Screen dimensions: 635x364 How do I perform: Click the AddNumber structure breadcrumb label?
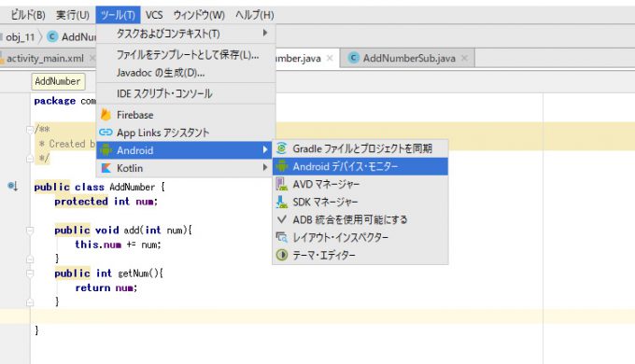(58, 81)
